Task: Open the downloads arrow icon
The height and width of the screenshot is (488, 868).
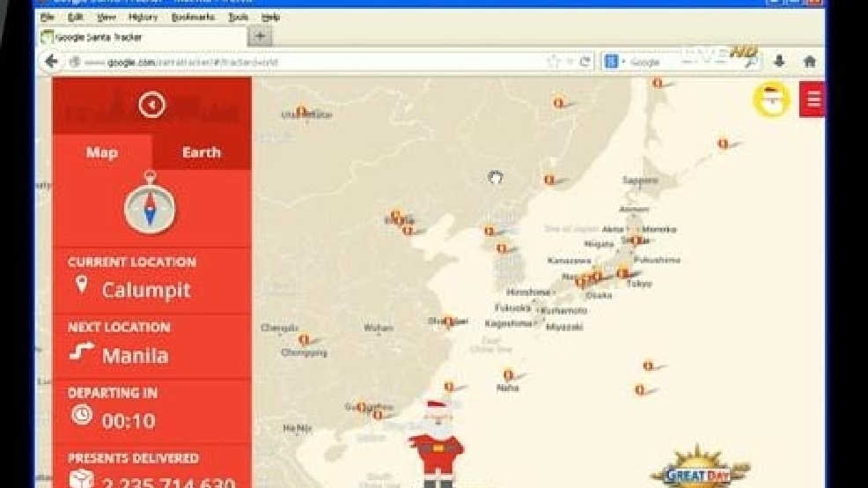Action: point(779,62)
